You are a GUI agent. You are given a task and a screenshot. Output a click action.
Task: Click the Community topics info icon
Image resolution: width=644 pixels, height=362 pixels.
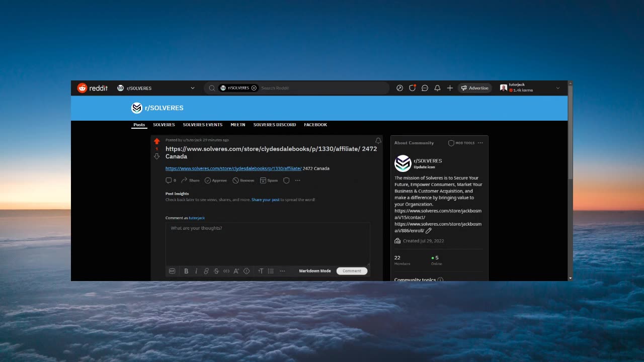coord(441,280)
